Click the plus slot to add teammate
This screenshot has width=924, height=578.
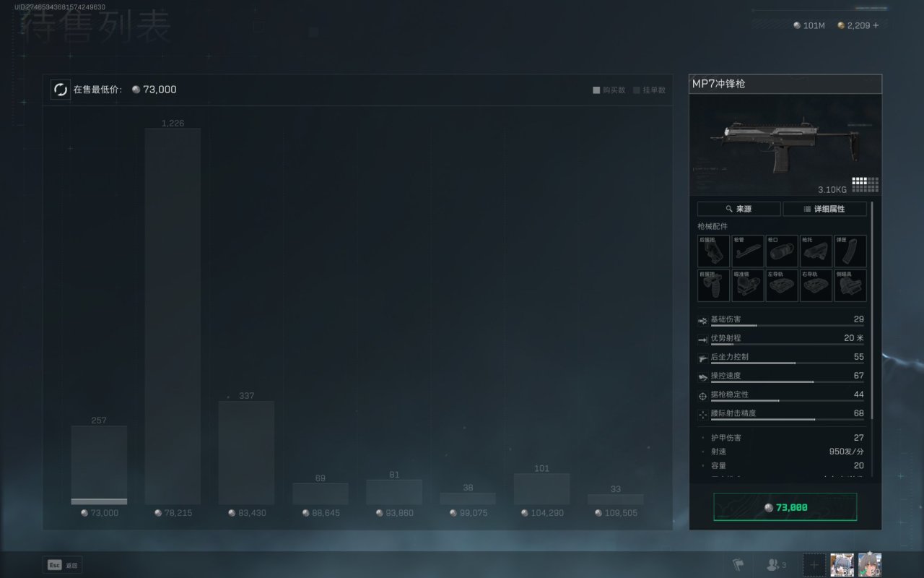[x=814, y=564]
